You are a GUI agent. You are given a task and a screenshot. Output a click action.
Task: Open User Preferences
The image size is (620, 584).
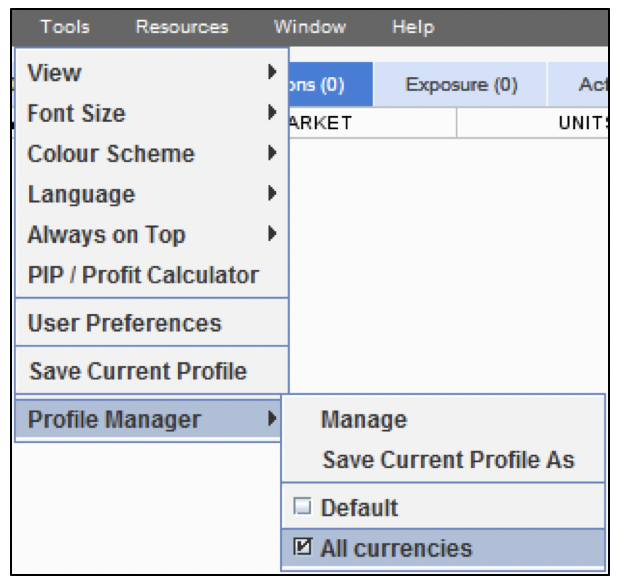124,323
